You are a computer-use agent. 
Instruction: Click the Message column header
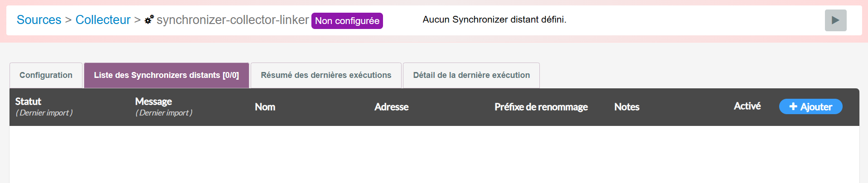(153, 101)
